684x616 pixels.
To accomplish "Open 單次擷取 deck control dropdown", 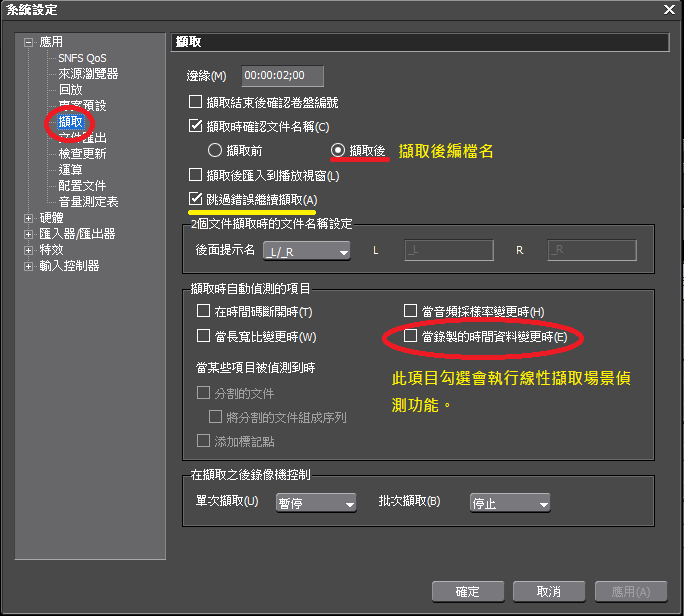I will 315,504.
